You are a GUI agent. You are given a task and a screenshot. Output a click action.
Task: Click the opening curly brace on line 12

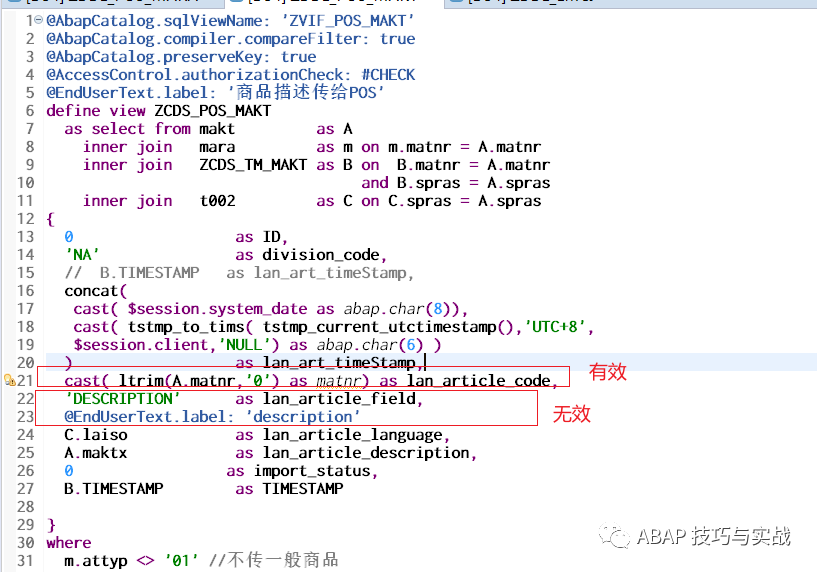pyautogui.click(x=51, y=219)
